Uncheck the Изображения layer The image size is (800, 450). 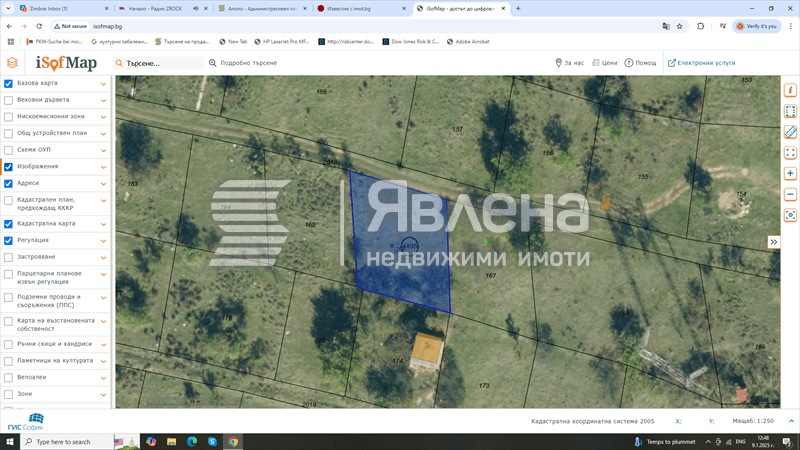point(8,167)
